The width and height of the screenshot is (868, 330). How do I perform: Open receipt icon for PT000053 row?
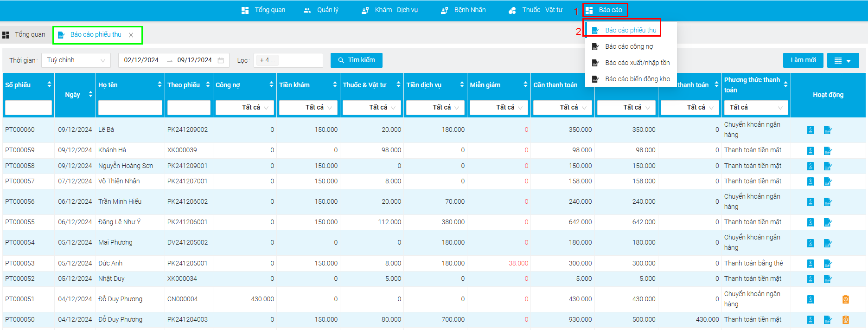coord(811,264)
